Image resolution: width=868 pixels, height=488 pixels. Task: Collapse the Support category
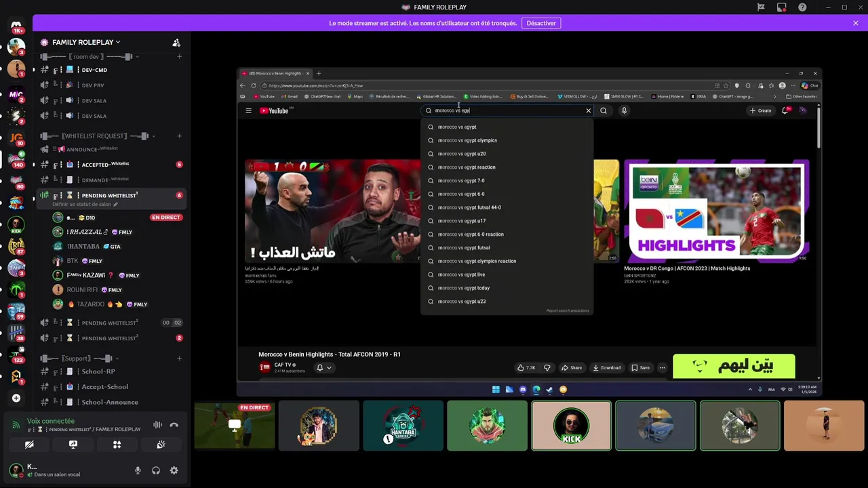click(80, 358)
